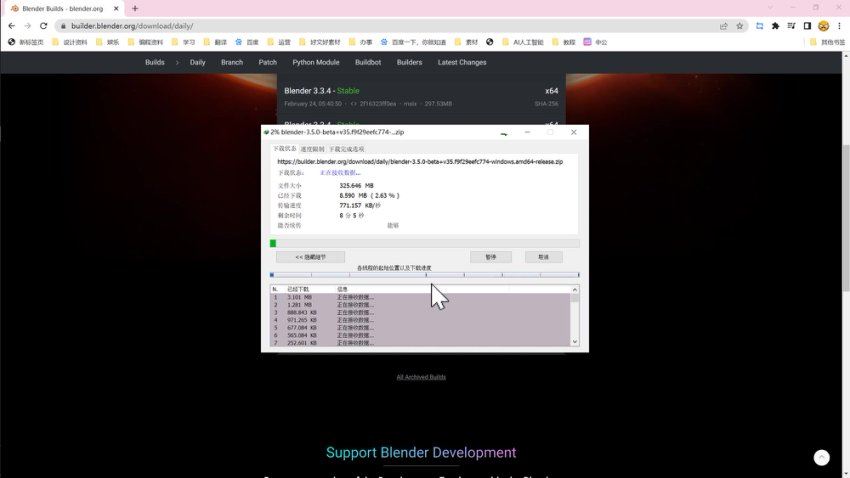850x478 pixels.
Task: Click Builds in the site navigation
Action: [x=154, y=62]
